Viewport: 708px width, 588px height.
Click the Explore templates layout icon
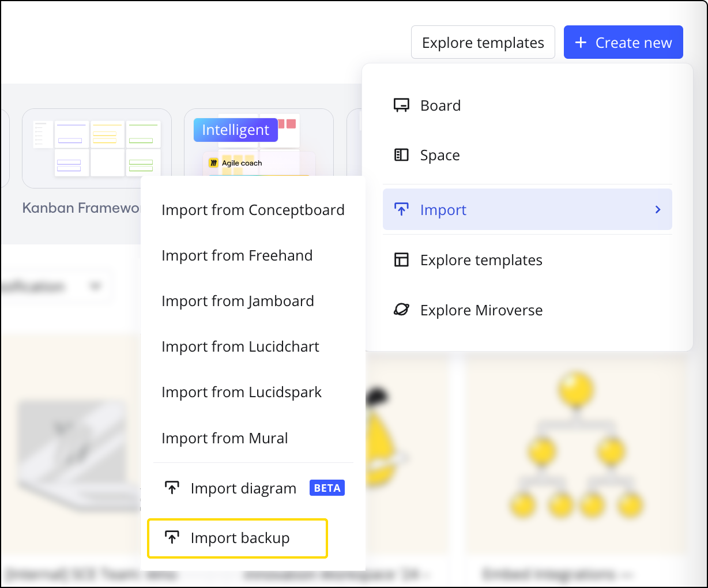click(x=401, y=260)
